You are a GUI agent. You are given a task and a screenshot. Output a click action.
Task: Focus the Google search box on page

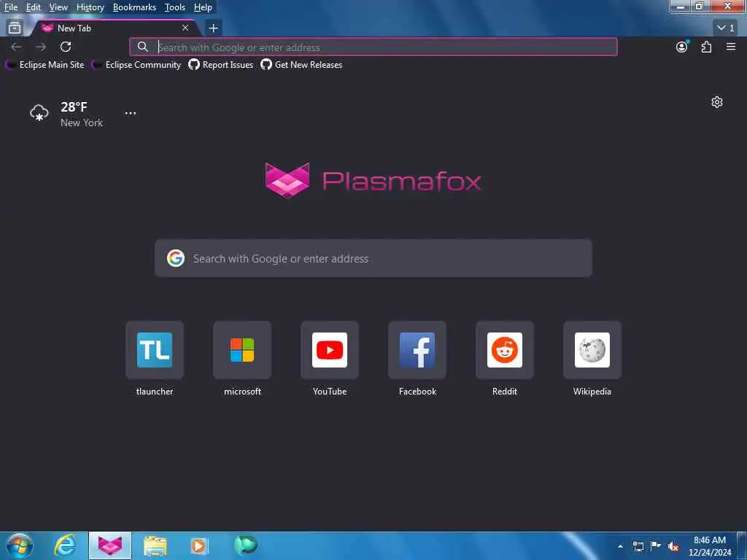pos(373,259)
